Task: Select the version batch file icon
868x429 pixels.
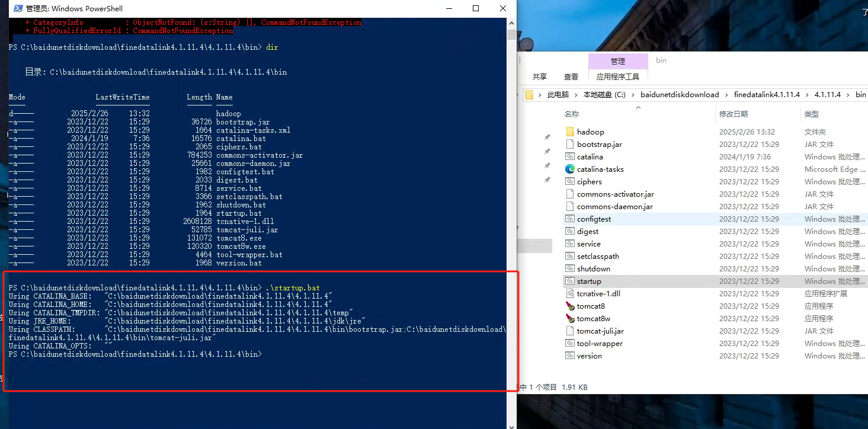Action: [570, 356]
